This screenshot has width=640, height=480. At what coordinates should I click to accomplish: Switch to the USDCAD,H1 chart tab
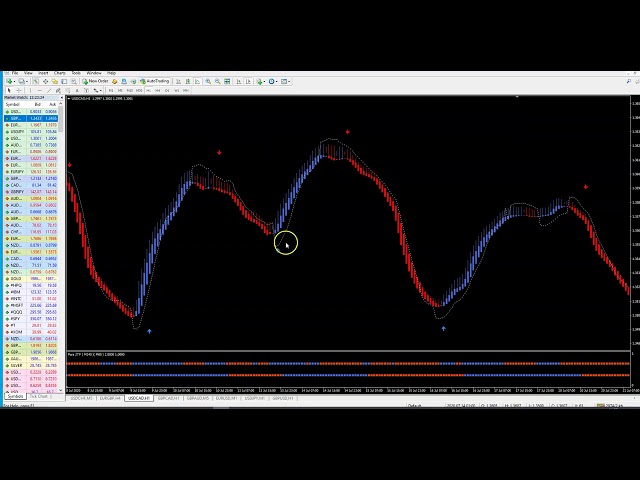tap(138, 398)
